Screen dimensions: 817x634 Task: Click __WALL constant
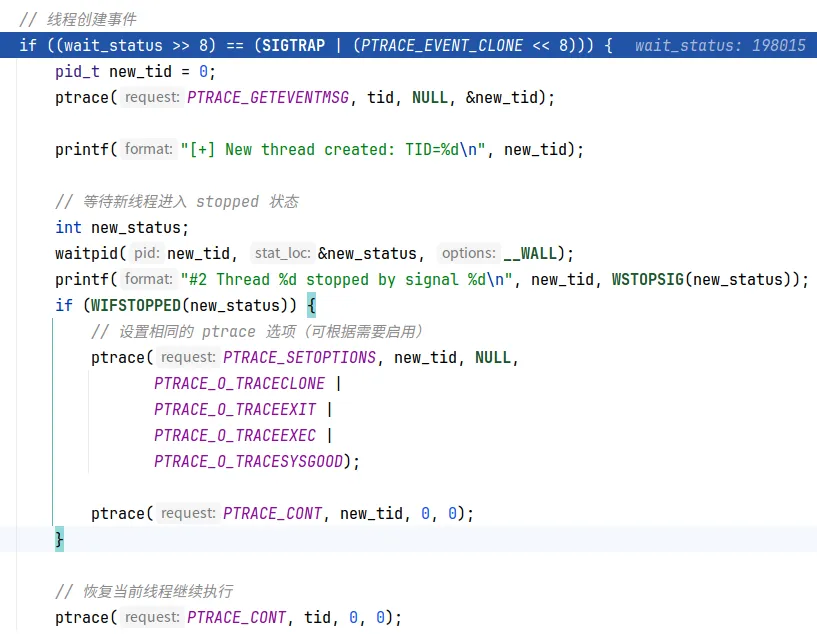(x=530, y=254)
